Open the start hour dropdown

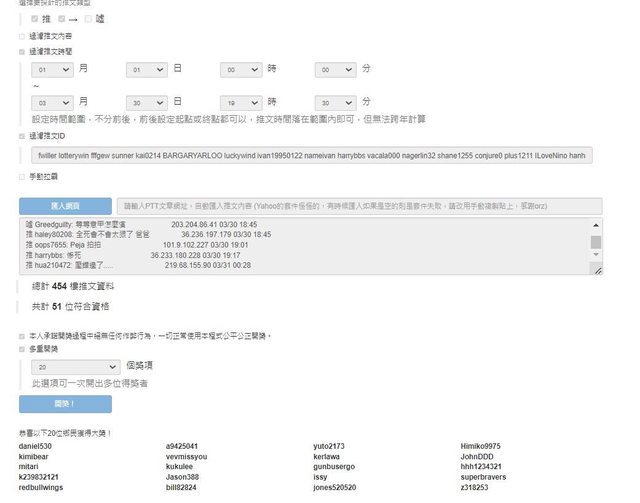tap(241, 69)
